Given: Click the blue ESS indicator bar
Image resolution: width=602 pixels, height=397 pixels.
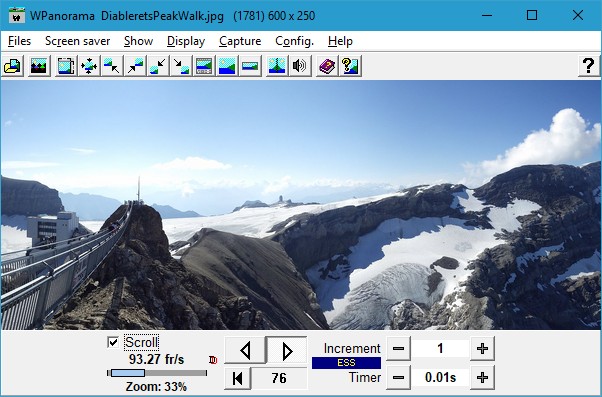Looking at the screenshot, I should click(x=346, y=363).
